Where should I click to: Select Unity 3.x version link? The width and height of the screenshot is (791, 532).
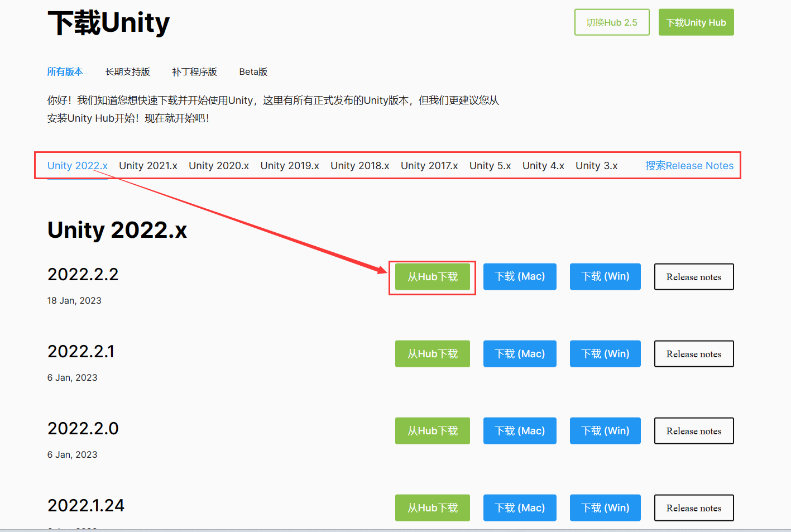pyautogui.click(x=596, y=165)
